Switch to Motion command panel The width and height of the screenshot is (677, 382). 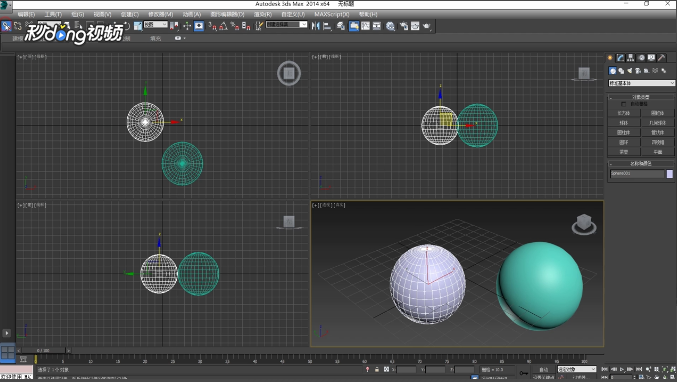(x=641, y=57)
